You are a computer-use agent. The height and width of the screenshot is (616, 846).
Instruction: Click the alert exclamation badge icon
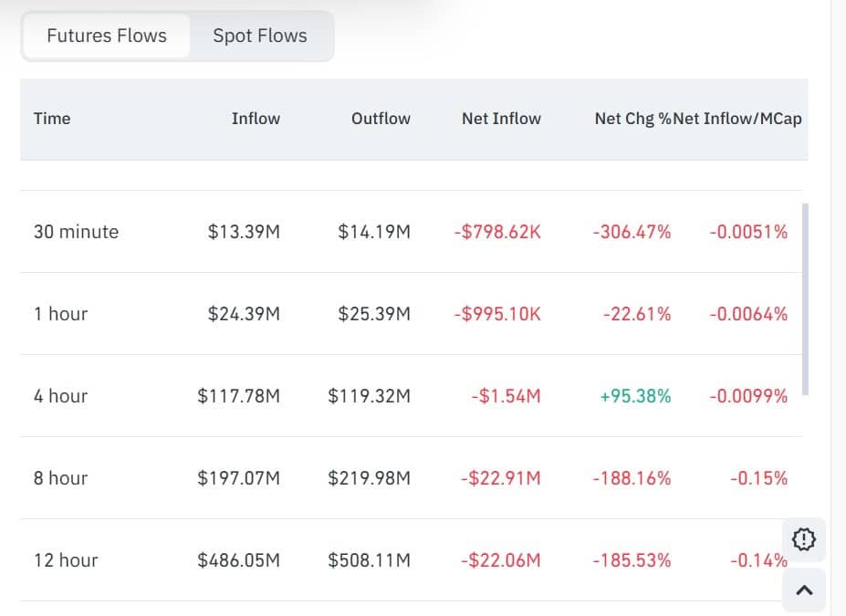click(x=803, y=539)
